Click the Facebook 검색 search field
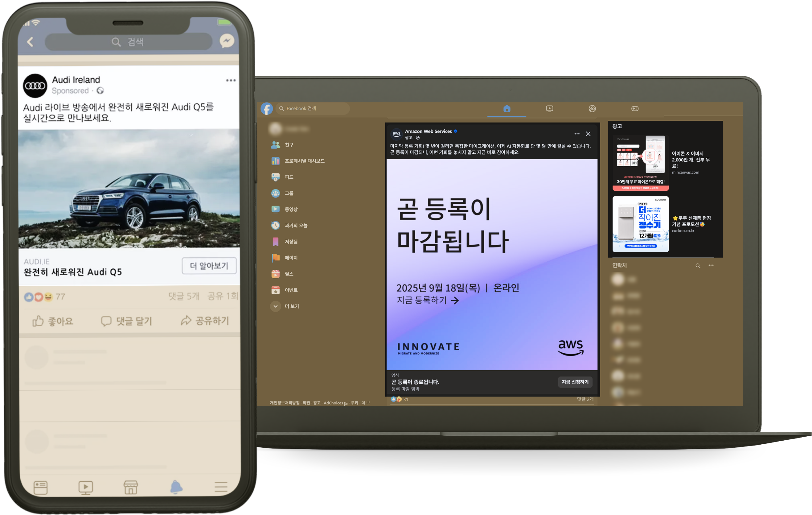812x515 pixels. (314, 109)
